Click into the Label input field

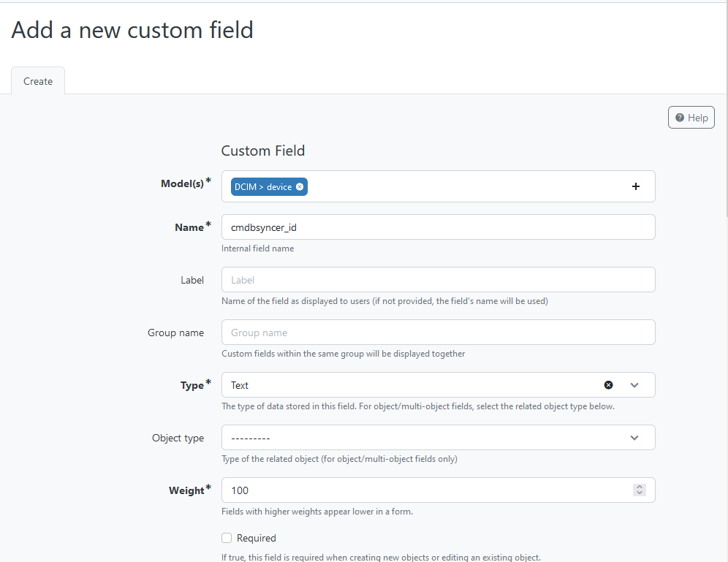437,280
